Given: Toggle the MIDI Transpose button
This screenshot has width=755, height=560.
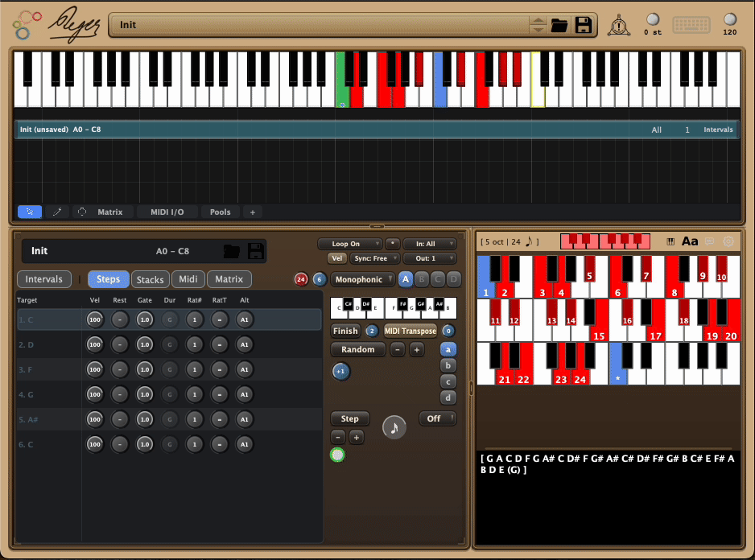Looking at the screenshot, I should (411, 331).
